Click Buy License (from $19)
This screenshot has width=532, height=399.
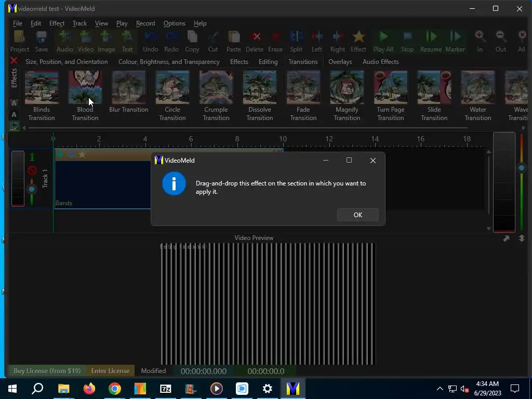point(47,371)
